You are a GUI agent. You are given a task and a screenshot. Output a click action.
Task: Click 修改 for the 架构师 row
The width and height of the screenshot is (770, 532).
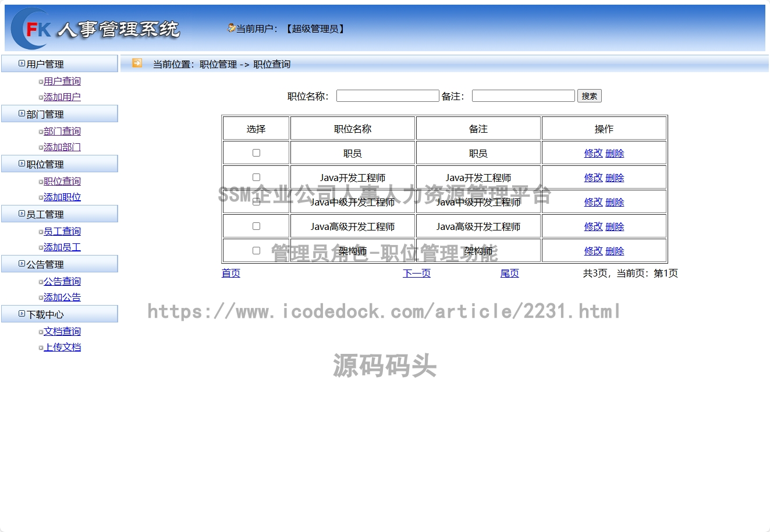594,251
